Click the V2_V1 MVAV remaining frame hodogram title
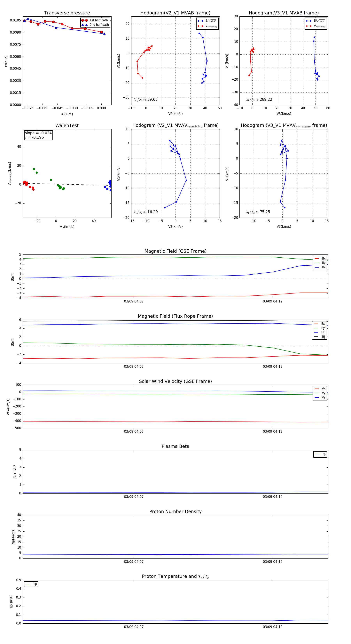351x644 pixels. tap(175, 125)
